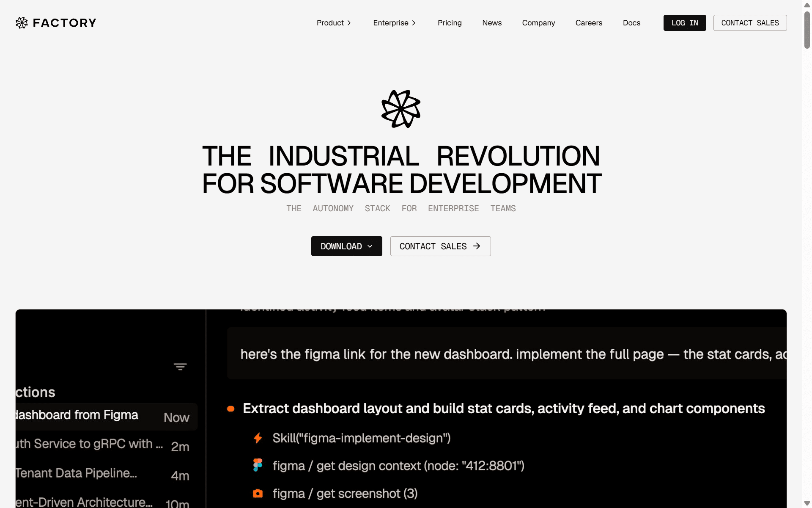Expand the Product menu

334,23
